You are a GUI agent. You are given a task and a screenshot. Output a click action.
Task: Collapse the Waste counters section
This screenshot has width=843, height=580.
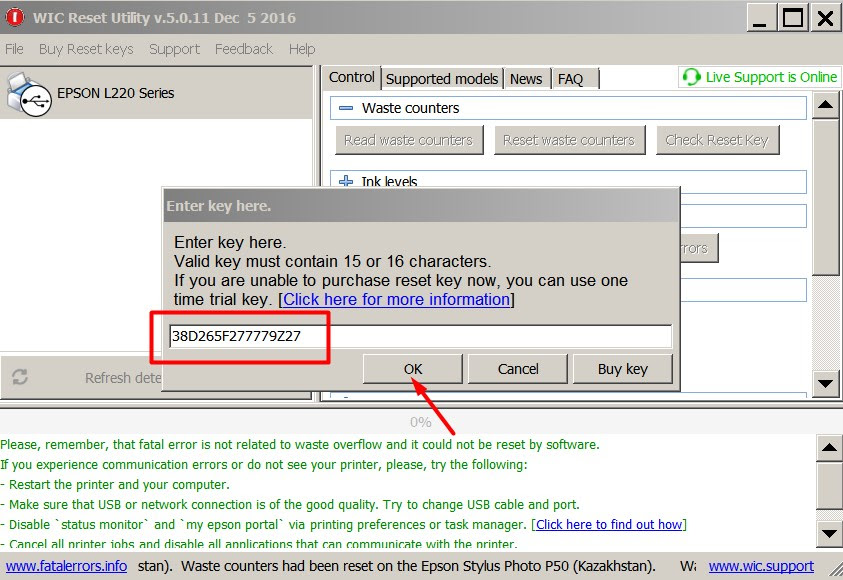(346, 108)
